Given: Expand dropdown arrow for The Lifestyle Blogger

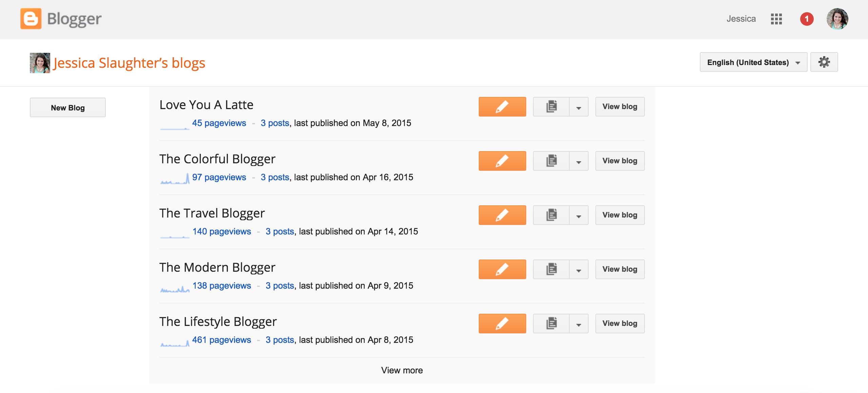Looking at the screenshot, I should (579, 324).
